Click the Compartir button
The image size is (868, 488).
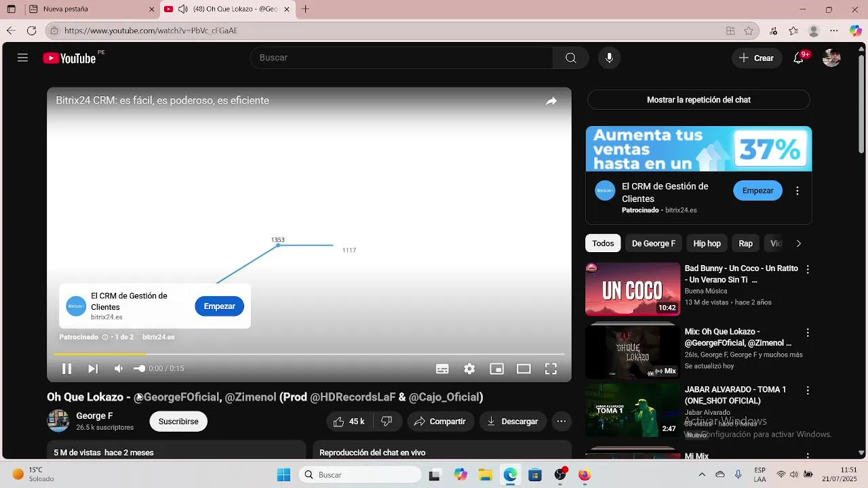pos(440,422)
